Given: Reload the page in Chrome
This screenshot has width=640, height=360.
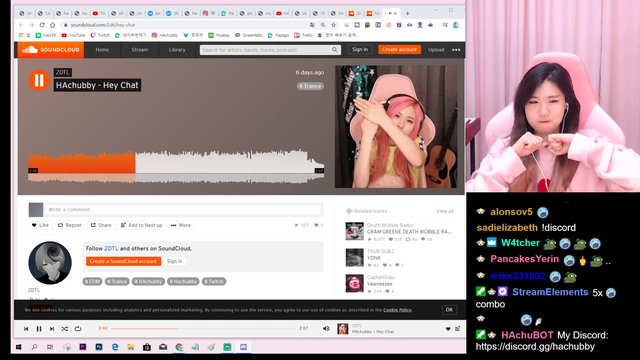Looking at the screenshot, I should click(42, 25).
